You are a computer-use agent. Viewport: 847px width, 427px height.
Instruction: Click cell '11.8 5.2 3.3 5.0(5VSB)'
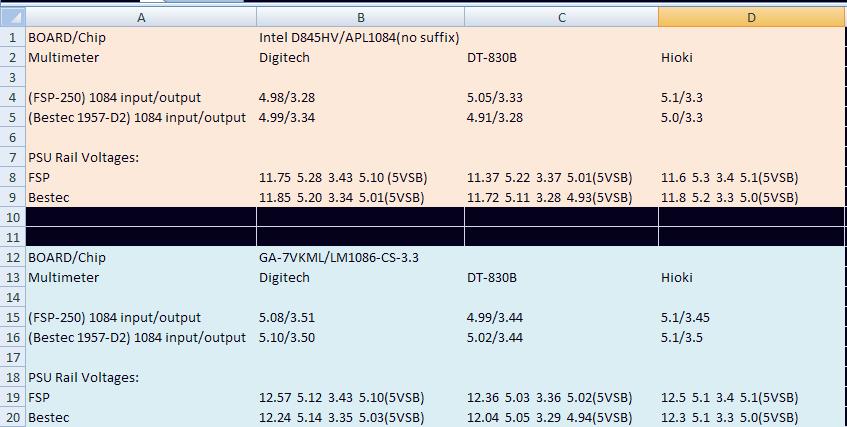click(752, 197)
